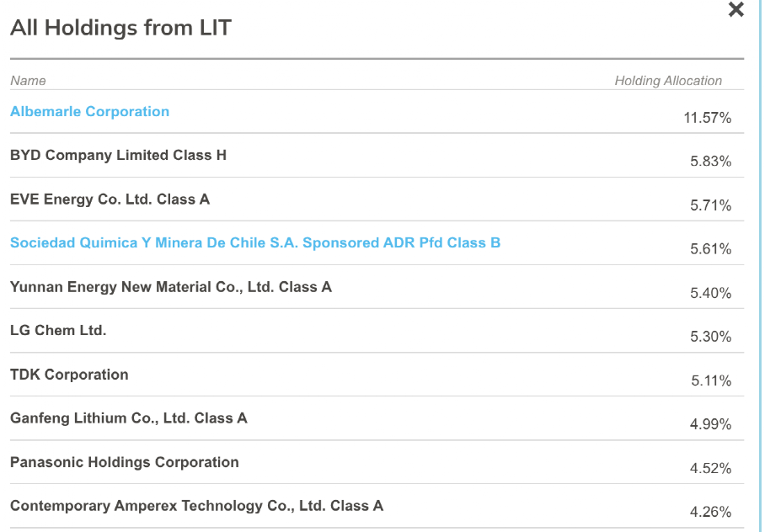765x532 pixels.
Task: Click the 11.57% allocation value
Action: 707,118
